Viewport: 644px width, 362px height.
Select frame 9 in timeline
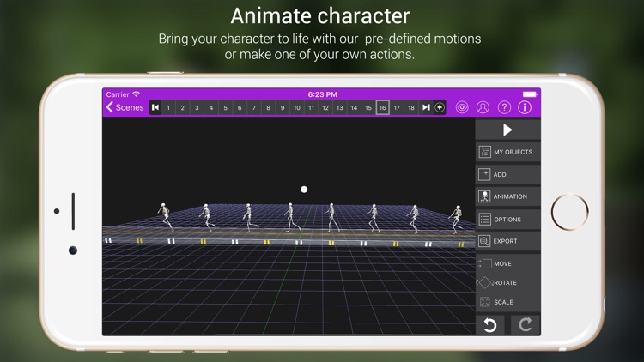pyautogui.click(x=283, y=107)
